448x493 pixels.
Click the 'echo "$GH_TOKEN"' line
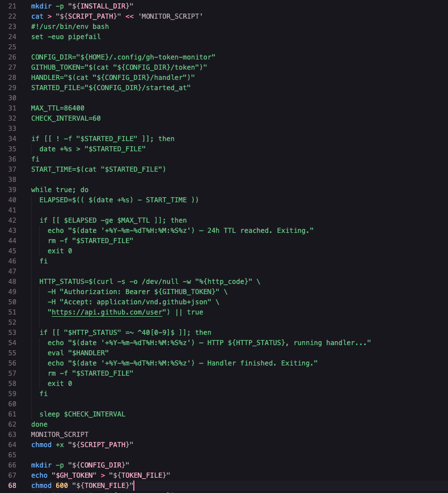pyautogui.click(x=101, y=475)
